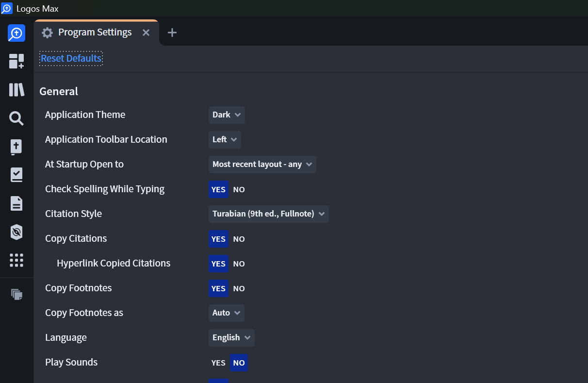Viewport: 588px width, 383px height.
Task: Close the Program Settings tab
Action: click(x=146, y=33)
